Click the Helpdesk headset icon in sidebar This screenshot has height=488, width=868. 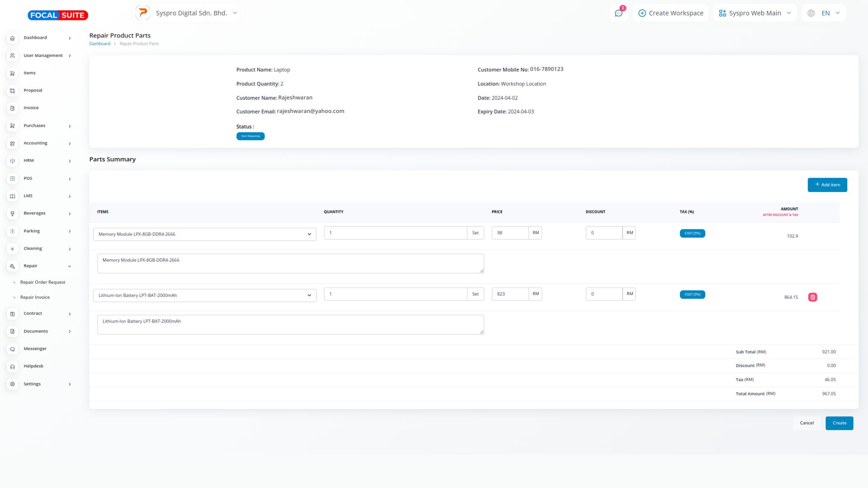[x=13, y=366]
